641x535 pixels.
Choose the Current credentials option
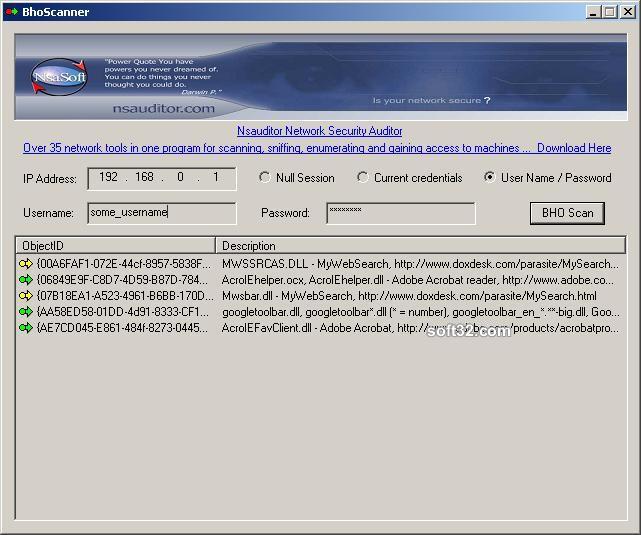click(x=363, y=178)
